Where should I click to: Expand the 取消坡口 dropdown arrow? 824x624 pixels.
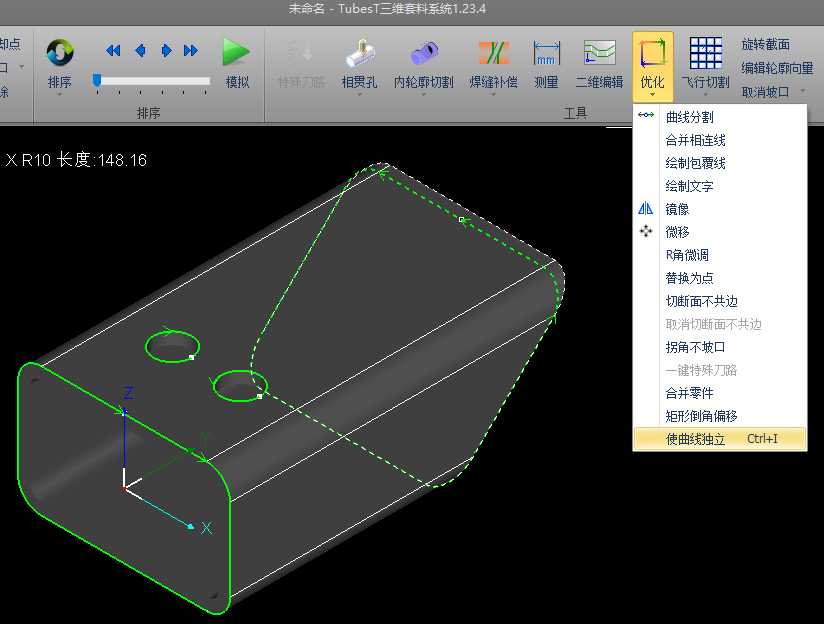pos(802,92)
